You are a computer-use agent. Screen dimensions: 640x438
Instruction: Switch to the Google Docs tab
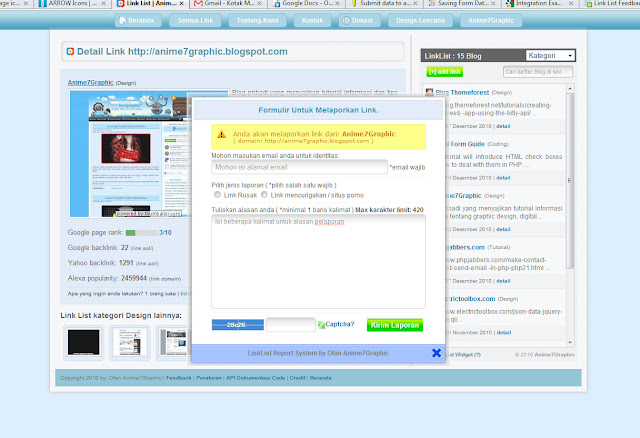tap(306, 4)
